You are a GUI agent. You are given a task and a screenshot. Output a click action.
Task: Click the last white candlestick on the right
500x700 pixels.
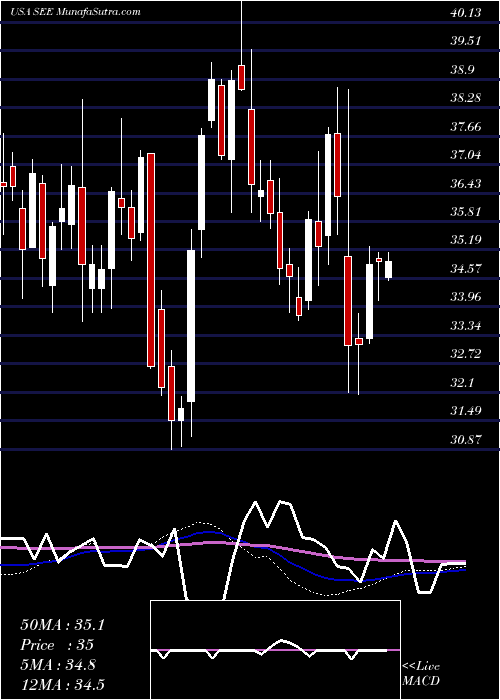pos(388,270)
